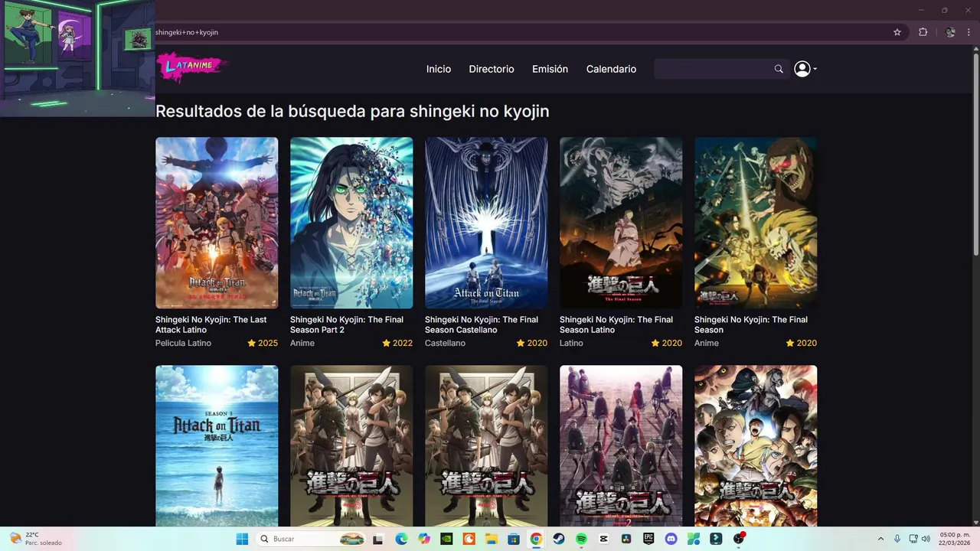The width and height of the screenshot is (980, 551).
Task: Bookmark this page with the star icon
Action: point(897,32)
